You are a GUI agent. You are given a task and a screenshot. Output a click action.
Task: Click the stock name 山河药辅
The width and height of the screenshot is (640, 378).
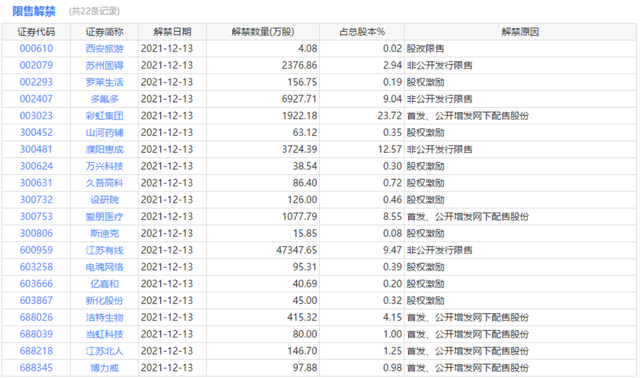[104, 133]
